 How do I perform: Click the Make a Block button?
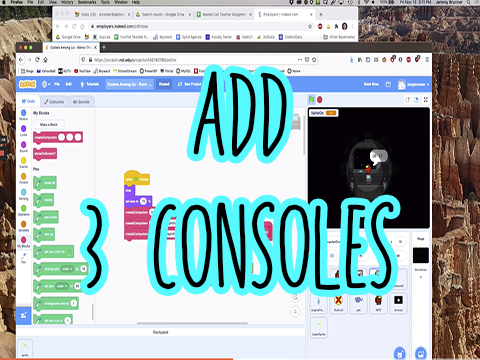point(49,124)
